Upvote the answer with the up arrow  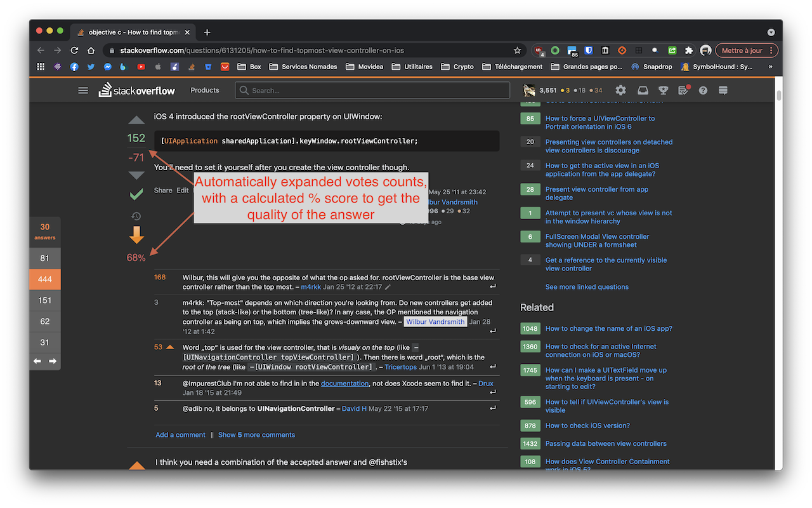click(x=136, y=119)
